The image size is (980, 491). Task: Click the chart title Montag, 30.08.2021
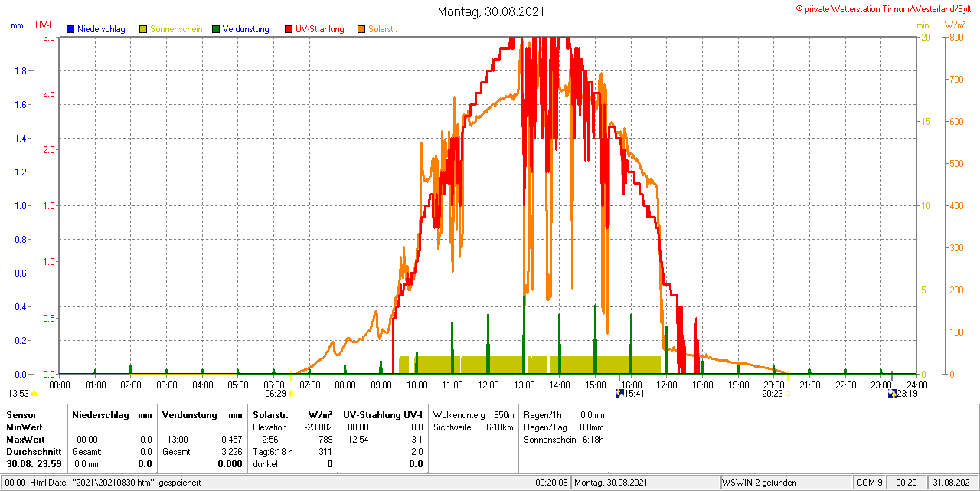click(492, 11)
